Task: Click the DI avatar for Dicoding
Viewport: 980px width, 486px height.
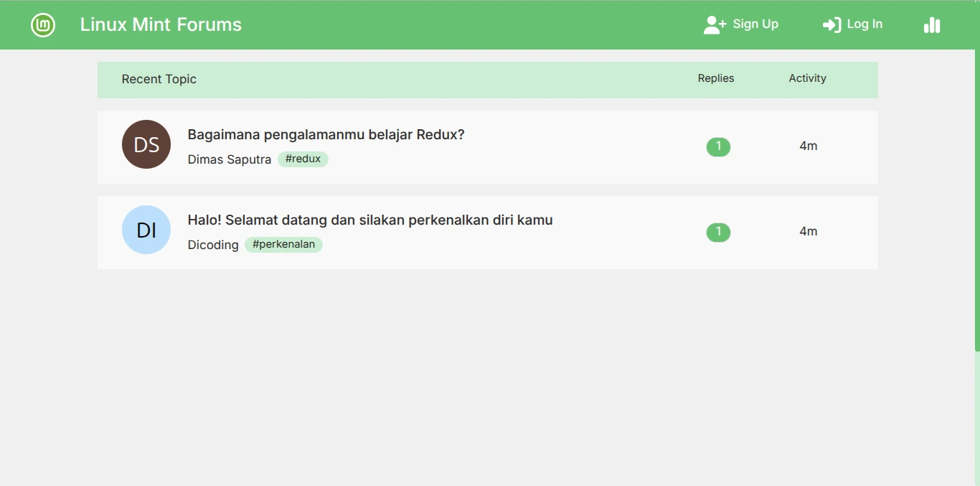Action: tap(146, 230)
